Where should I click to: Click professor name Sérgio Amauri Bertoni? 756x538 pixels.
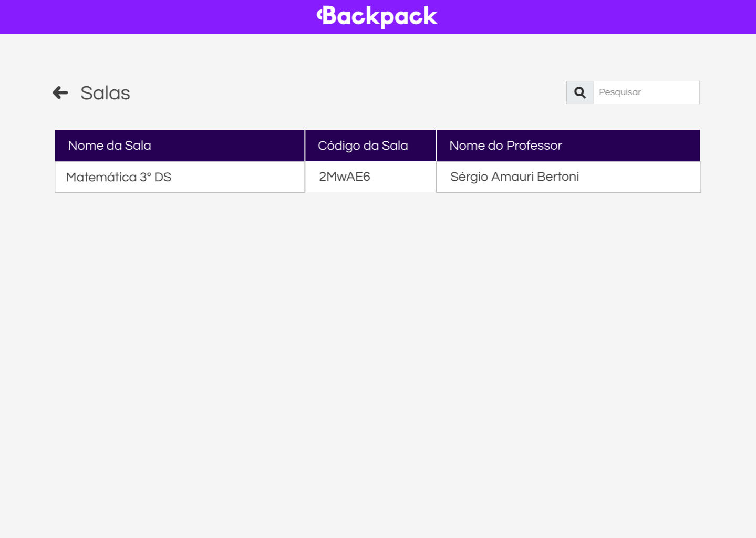tap(514, 177)
